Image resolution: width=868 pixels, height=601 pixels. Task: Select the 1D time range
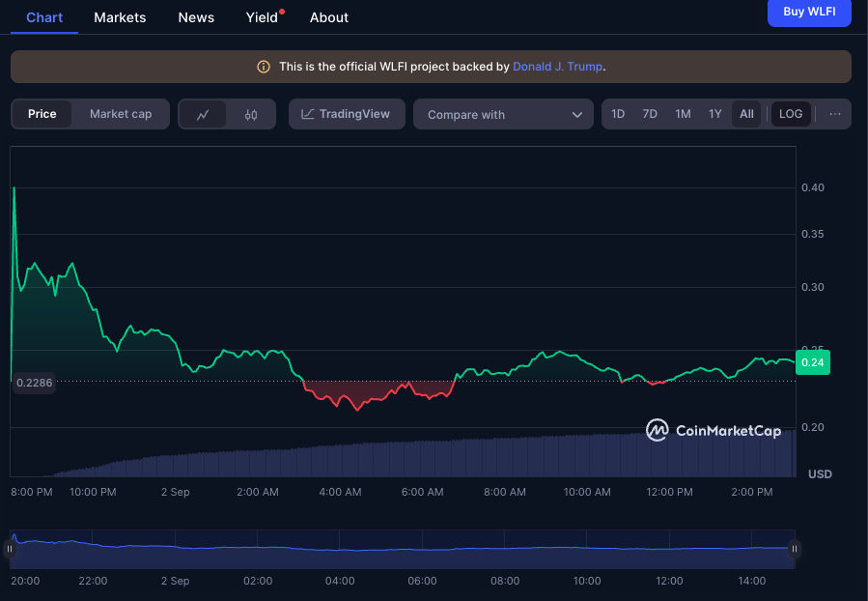tap(618, 114)
